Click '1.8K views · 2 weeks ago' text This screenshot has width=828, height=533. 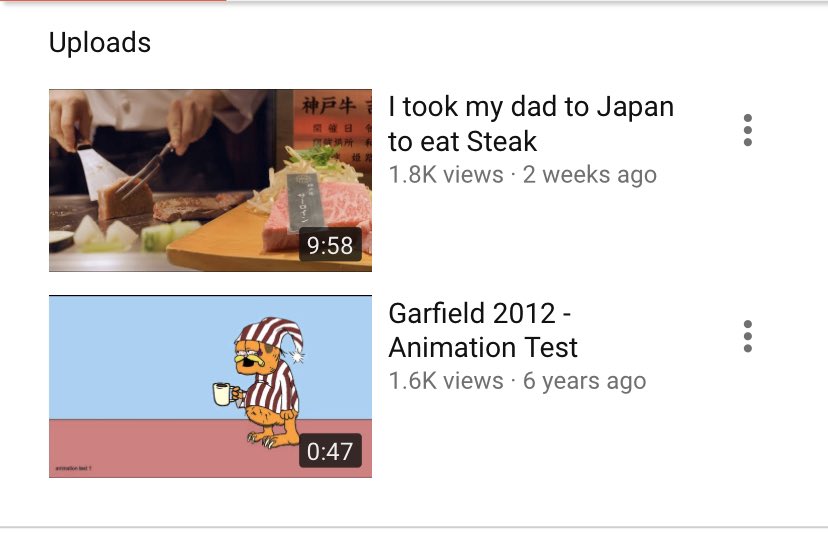pos(522,175)
